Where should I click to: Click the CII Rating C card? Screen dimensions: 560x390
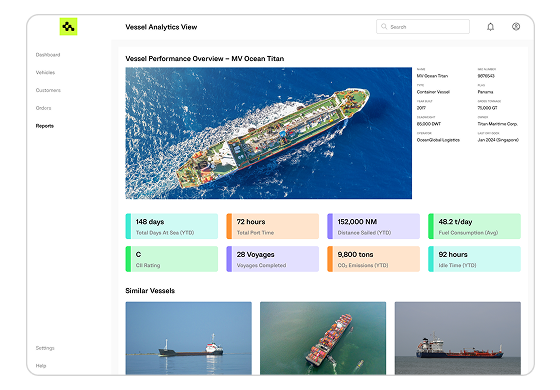pyautogui.click(x=172, y=259)
